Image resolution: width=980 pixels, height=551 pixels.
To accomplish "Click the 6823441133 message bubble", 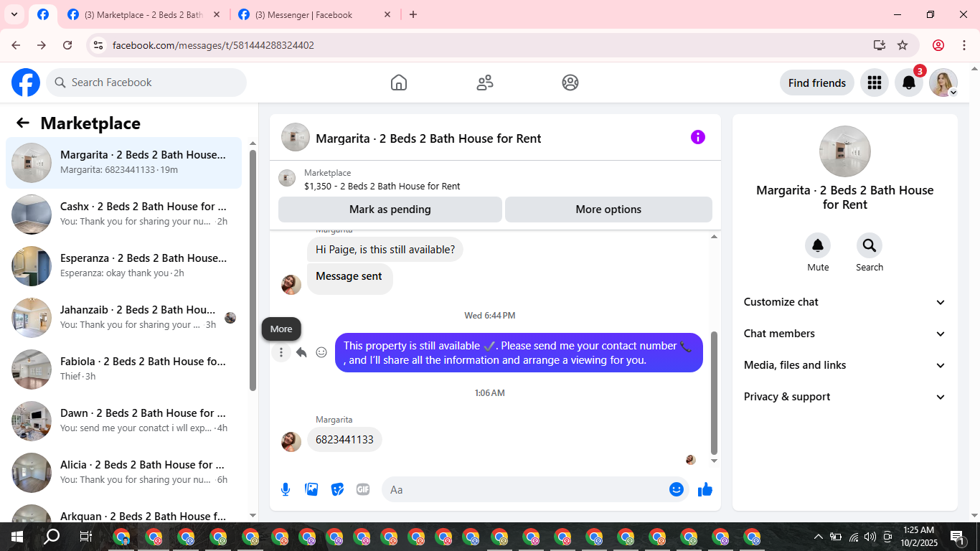I will [x=345, y=440].
